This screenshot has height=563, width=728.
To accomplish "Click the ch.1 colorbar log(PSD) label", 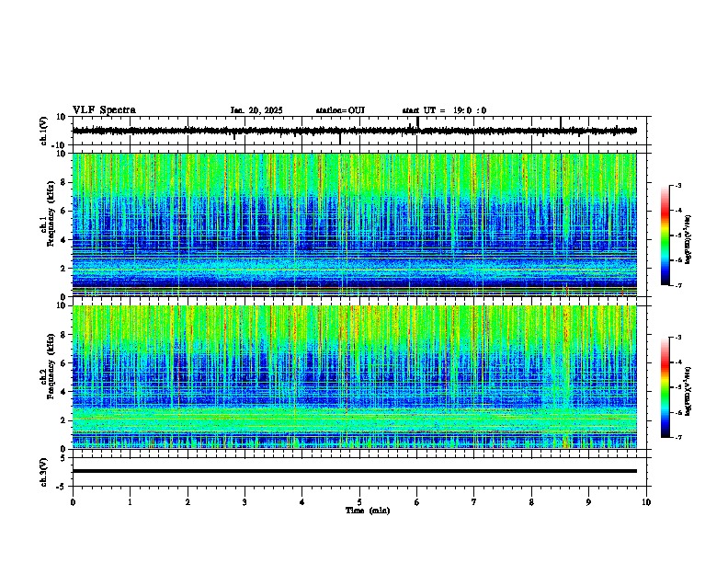I will click(x=688, y=240).
